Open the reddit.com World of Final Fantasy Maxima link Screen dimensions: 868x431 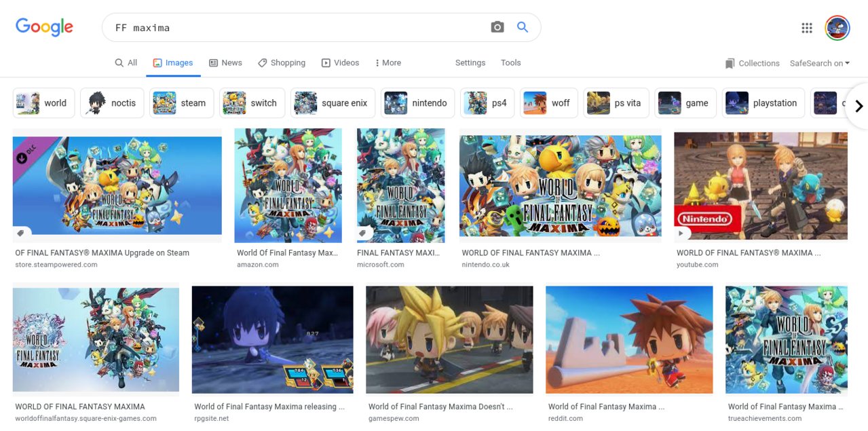click(606, 407)
